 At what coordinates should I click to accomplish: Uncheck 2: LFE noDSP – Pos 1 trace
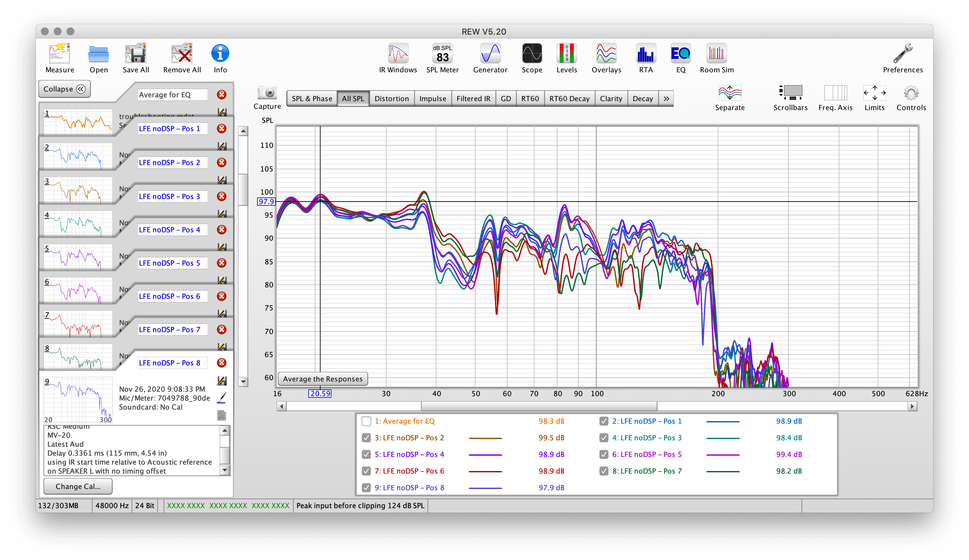[x=604, y=421]
